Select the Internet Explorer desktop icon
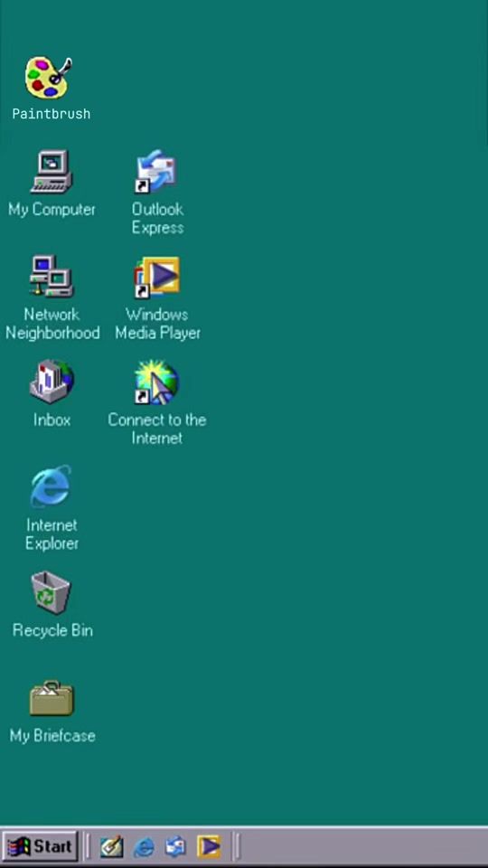 pyautogui.click(x=51, y=486)
